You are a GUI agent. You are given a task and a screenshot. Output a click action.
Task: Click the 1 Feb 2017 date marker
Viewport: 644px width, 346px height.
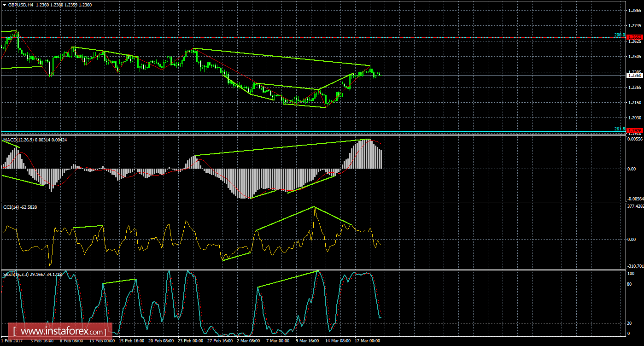click(x=12, y=341)
